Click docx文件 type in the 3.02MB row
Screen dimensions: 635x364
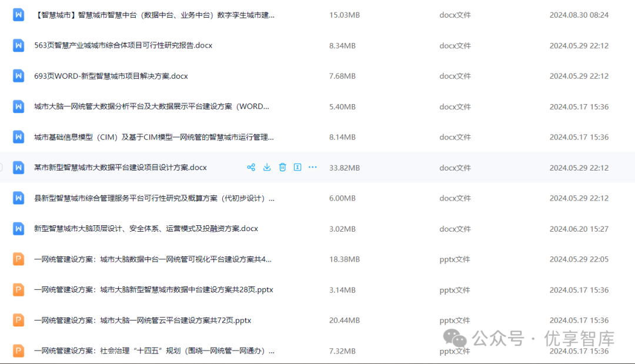(455, 229)
